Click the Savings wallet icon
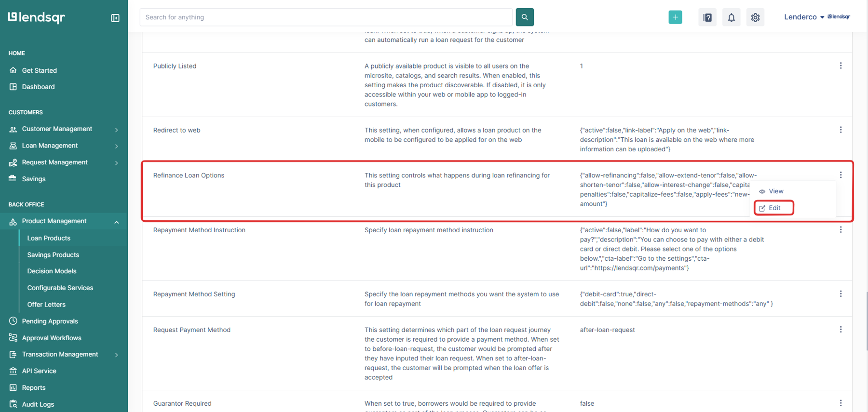 pos(13,178)
